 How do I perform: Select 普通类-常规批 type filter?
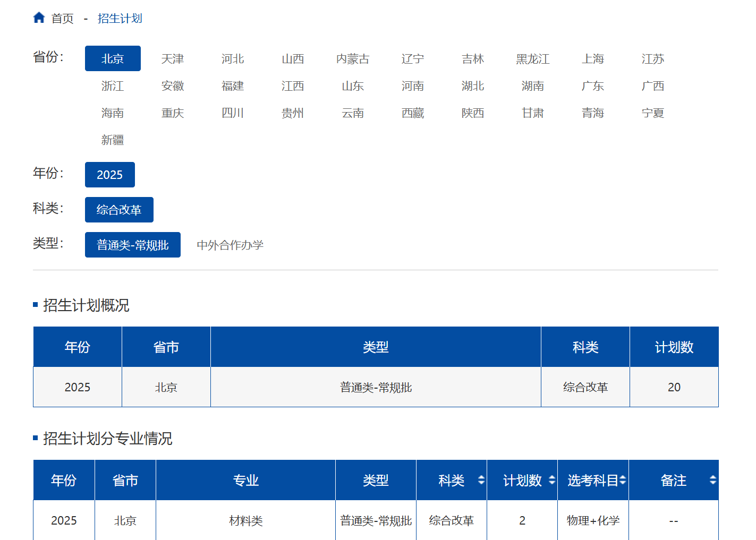(133, 245)
